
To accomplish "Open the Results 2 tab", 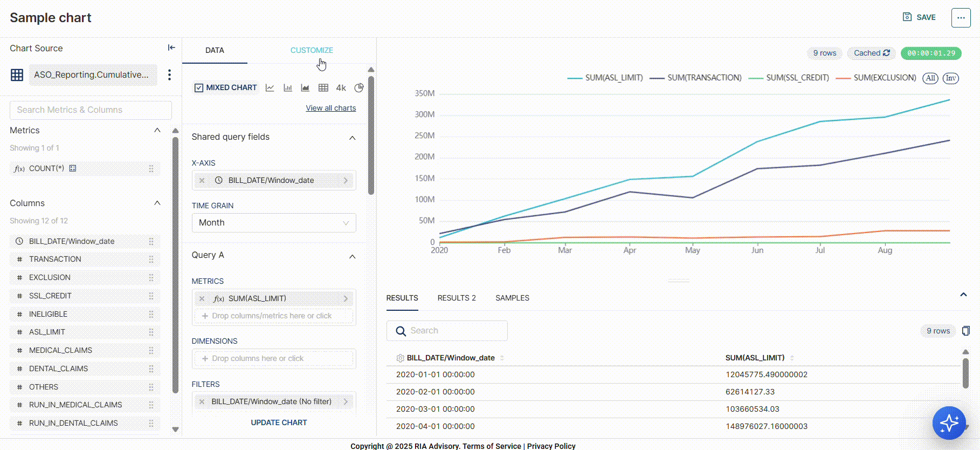I will [x=457, y=298].
